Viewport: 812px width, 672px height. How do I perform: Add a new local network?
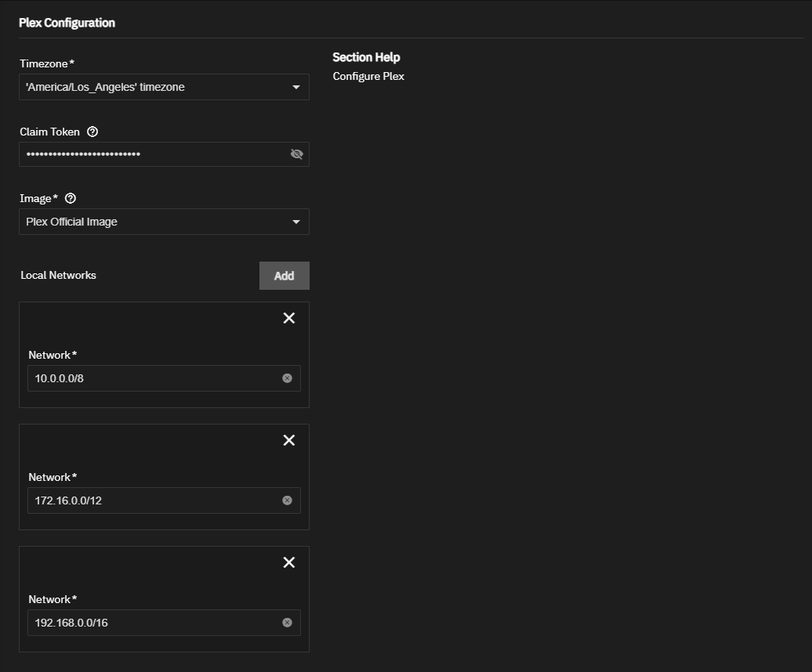tap(285, 276)
